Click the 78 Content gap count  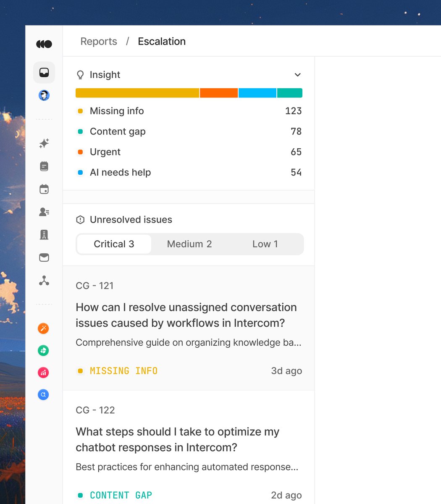pos(296,131)
